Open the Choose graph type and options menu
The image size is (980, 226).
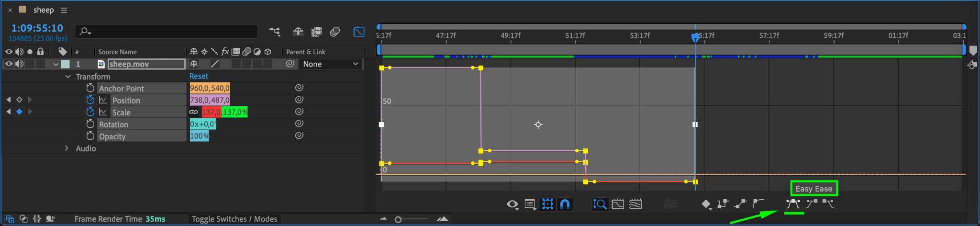pyautogui.click(x=530, y=204)
